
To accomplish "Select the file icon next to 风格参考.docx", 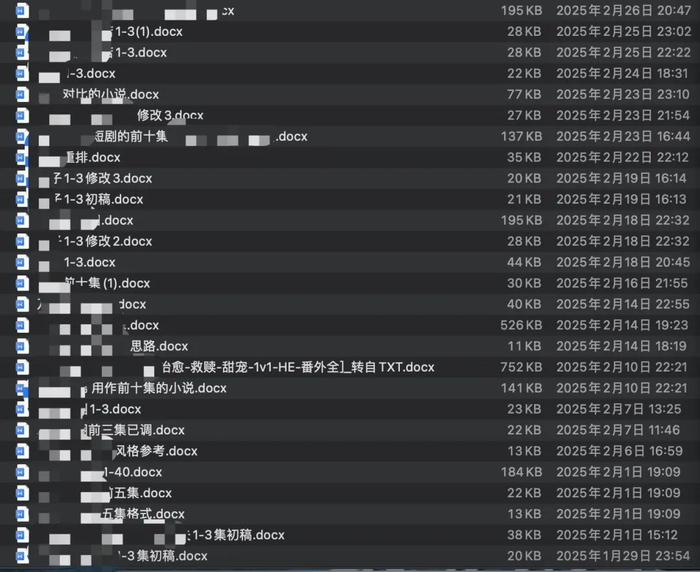I will 22,451.
